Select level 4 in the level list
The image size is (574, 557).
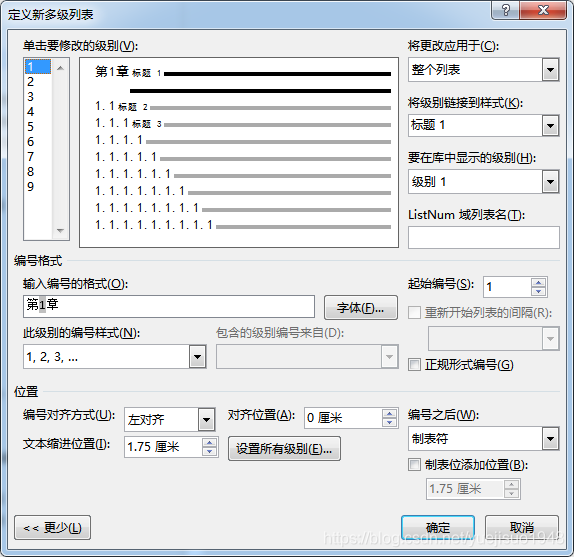coord(38,112)
